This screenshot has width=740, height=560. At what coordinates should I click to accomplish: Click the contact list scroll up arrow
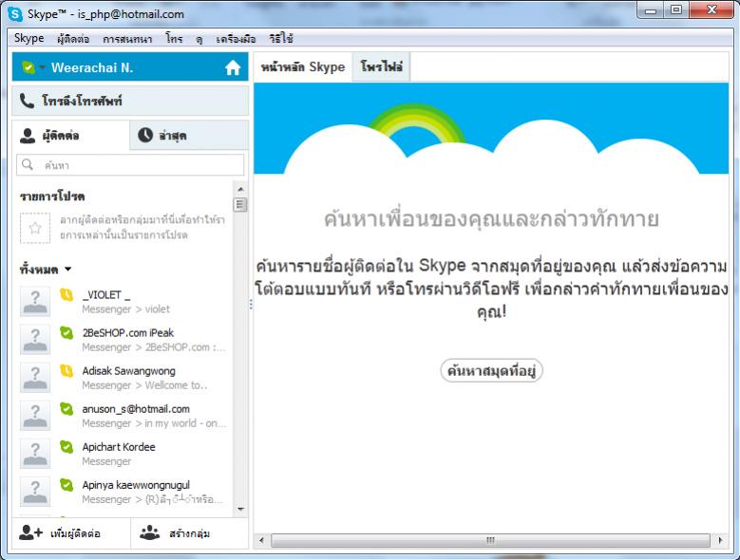240,190
